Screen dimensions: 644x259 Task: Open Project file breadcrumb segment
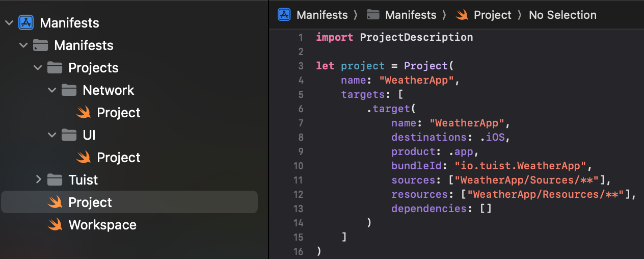493,15
